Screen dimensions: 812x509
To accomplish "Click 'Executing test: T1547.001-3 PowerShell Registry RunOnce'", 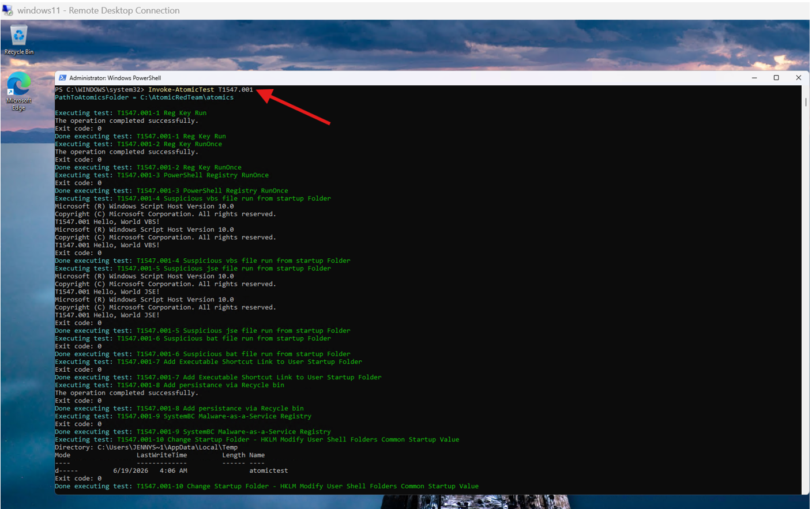I will 161,175.
